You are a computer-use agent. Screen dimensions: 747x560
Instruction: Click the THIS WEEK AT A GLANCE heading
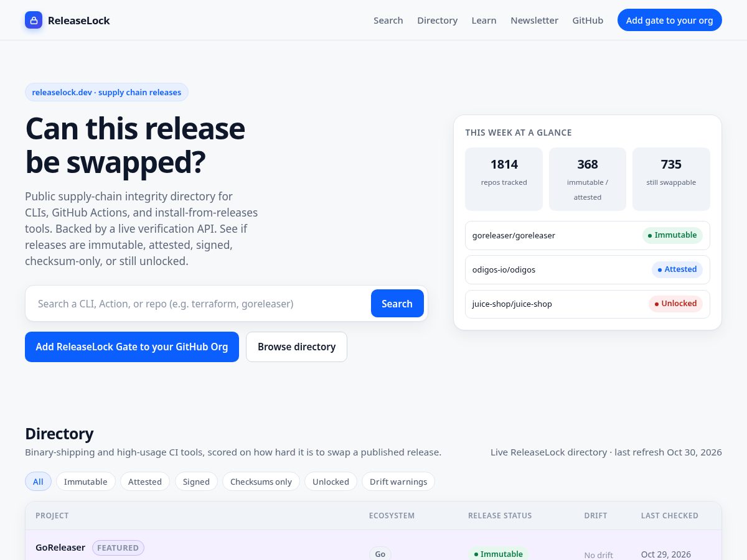tap(519, 133)
